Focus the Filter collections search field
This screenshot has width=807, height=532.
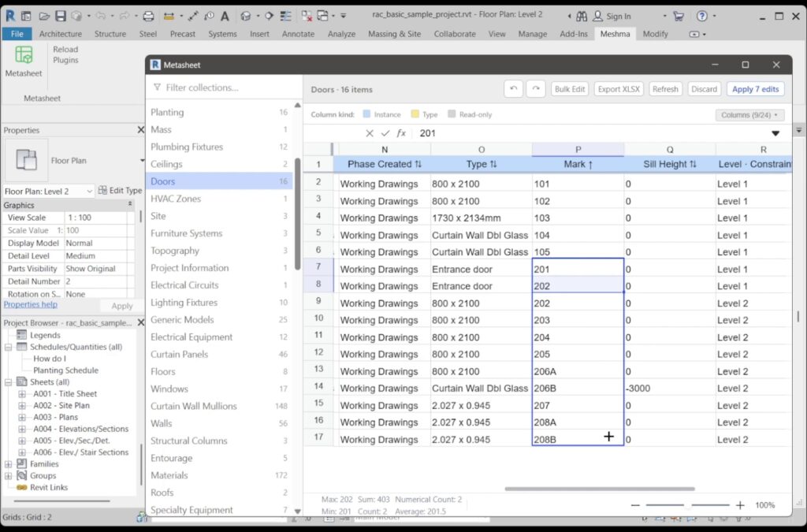225,87
